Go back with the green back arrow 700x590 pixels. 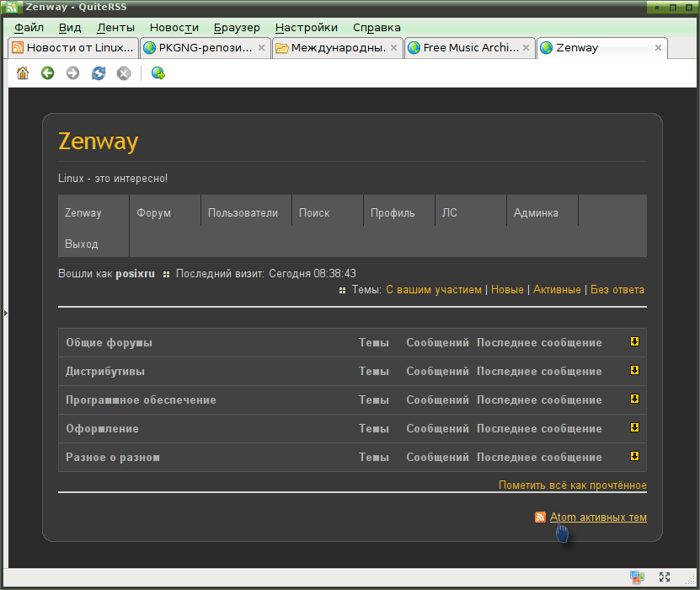click(48, 72)
